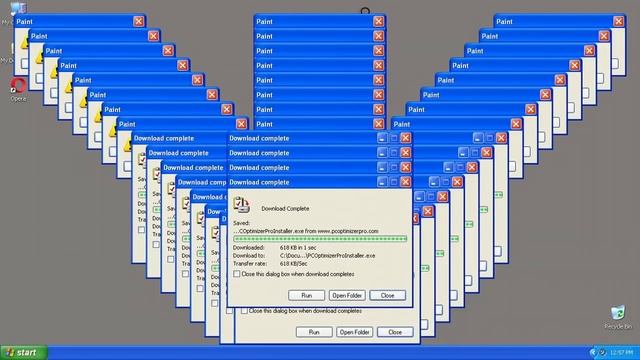
Task: Click Run in the dialog behind front
Action: click(314, 332)
